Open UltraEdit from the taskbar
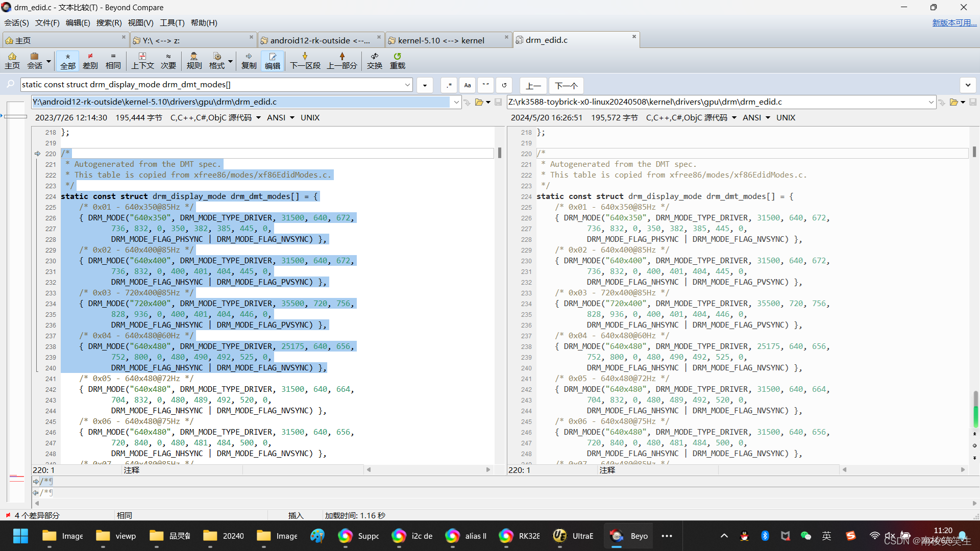The image size is (980, 551). pyautogui.click(x=574, y=536)
